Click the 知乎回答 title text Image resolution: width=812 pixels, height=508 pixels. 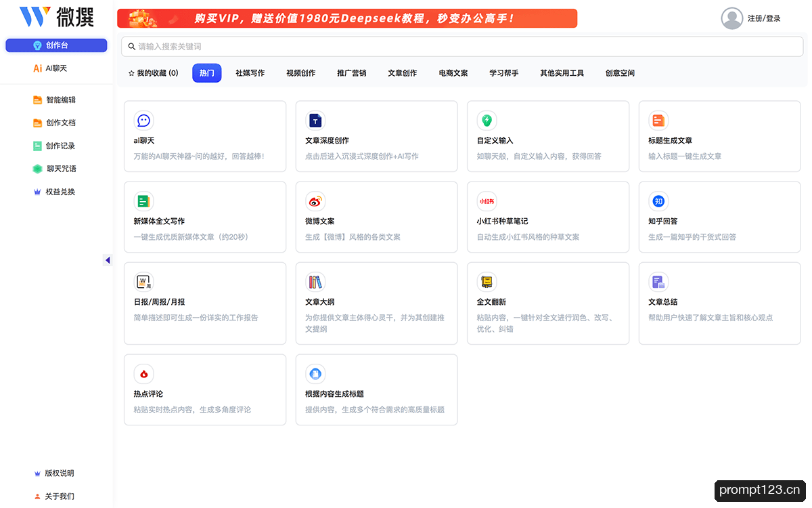point(662,221)
